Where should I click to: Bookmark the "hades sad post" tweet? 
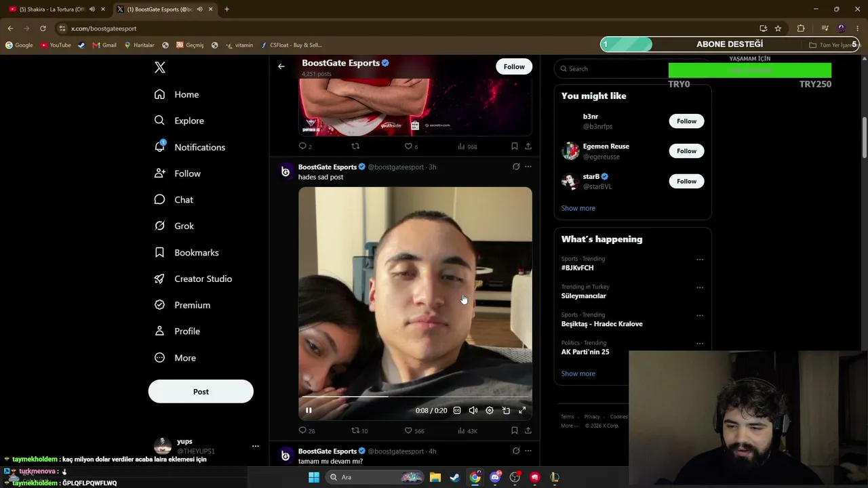515,430
